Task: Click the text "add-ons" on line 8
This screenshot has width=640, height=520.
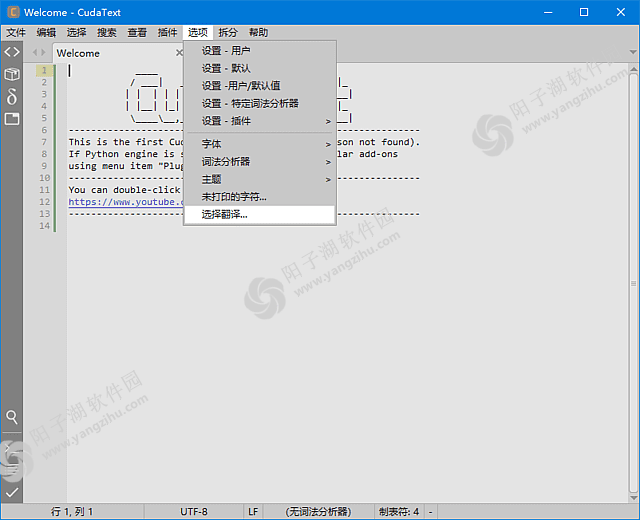Action: tap(378, 154)
